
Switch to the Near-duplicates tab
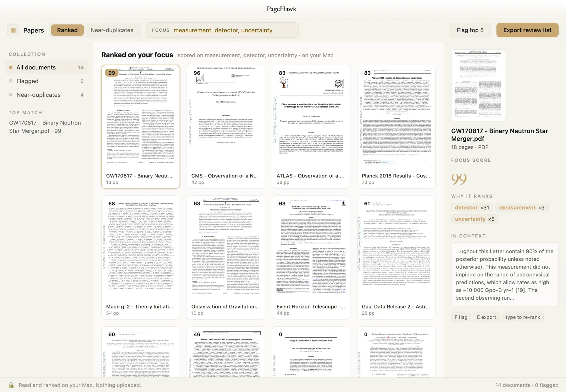tap(112, 30)
